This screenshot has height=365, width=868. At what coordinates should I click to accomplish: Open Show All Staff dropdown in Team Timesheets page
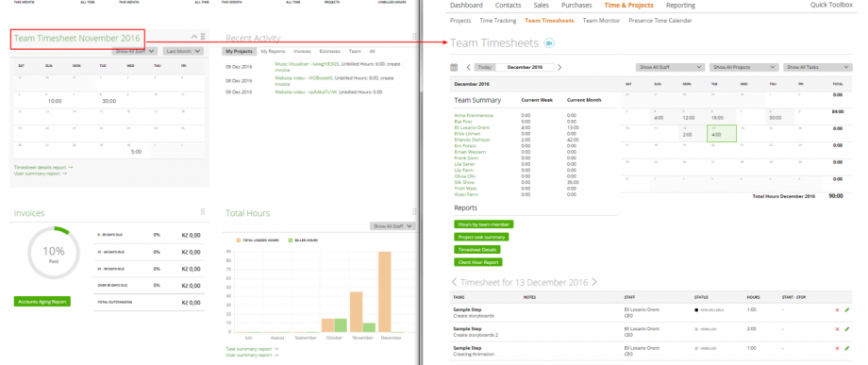point(670,68)
